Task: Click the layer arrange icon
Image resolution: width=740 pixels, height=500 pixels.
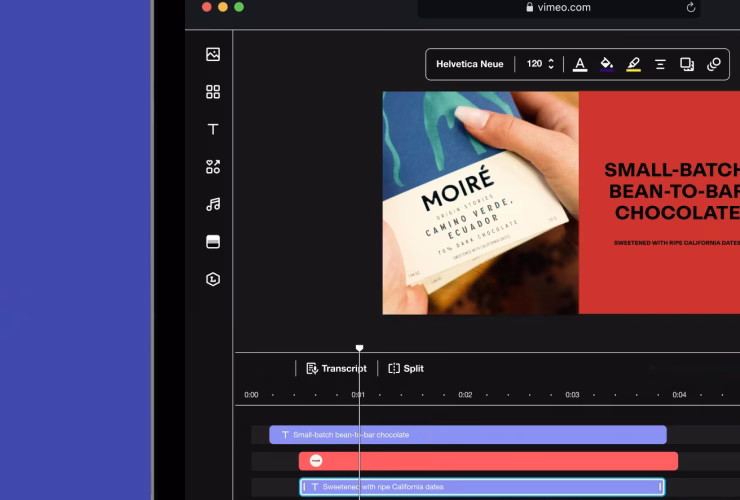Action: click(x=687, y=64)
